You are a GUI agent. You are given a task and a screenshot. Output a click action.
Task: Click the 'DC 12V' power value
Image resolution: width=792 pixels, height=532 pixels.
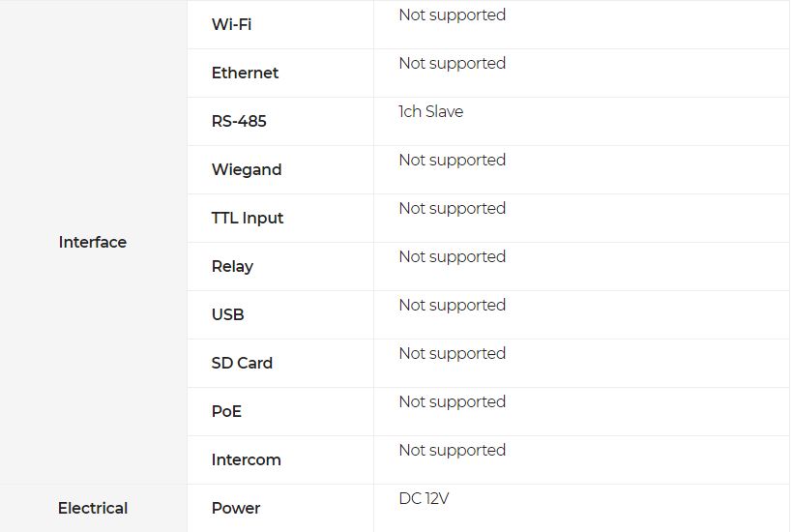(424, 499)
